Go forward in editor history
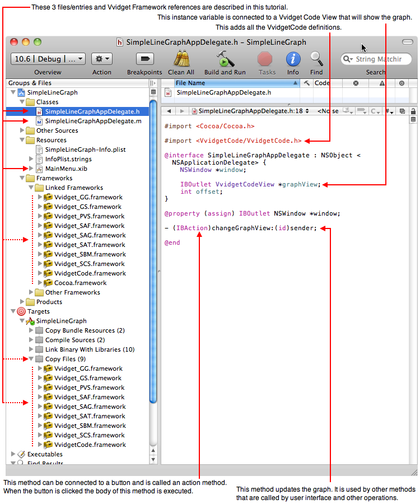This screenshot has height=504, width=420. point(182,111)
